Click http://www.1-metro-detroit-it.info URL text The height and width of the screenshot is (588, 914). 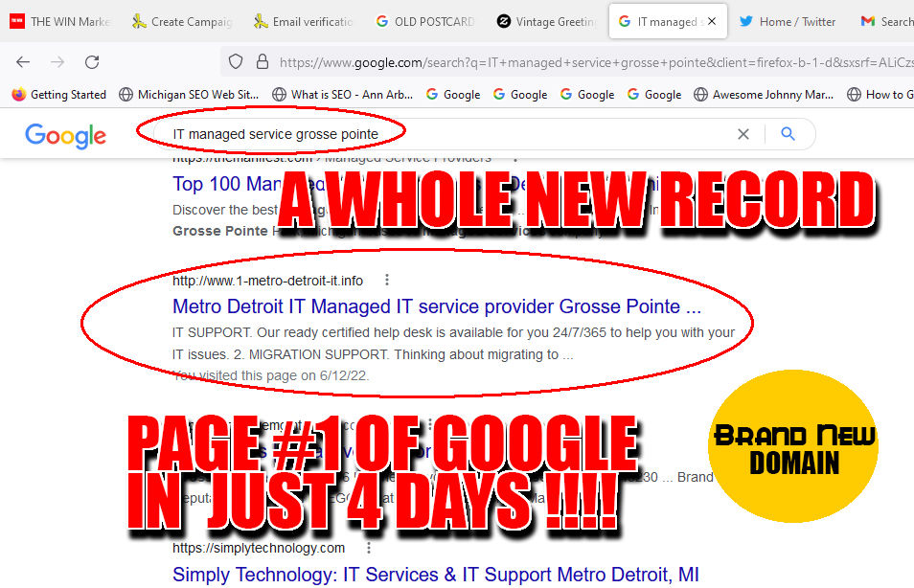tap(267, 281)
